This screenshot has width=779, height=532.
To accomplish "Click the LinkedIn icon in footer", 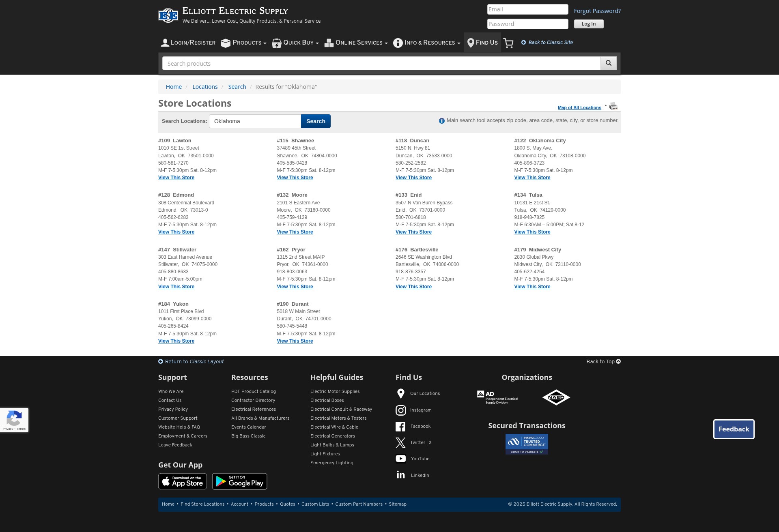I will pos(401,475).
